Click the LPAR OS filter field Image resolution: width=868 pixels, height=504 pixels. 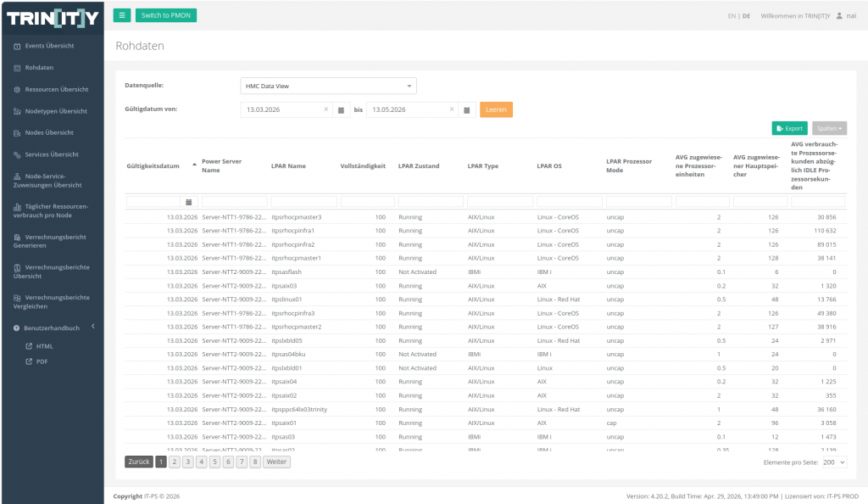coord(569,202)
